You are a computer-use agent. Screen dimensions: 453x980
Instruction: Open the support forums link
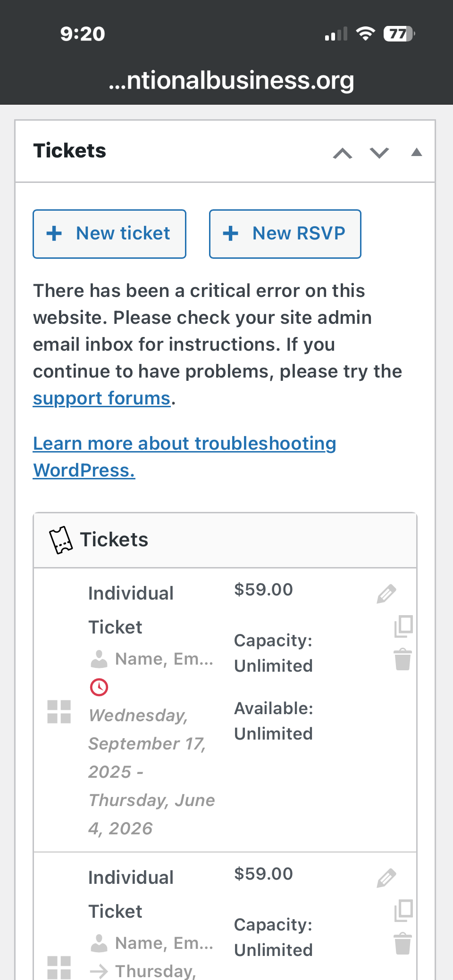click(x=101, y=398)
